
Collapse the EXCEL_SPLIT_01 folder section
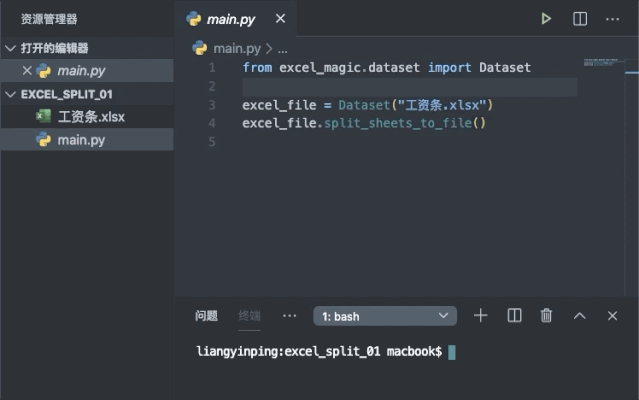(11, 94)
